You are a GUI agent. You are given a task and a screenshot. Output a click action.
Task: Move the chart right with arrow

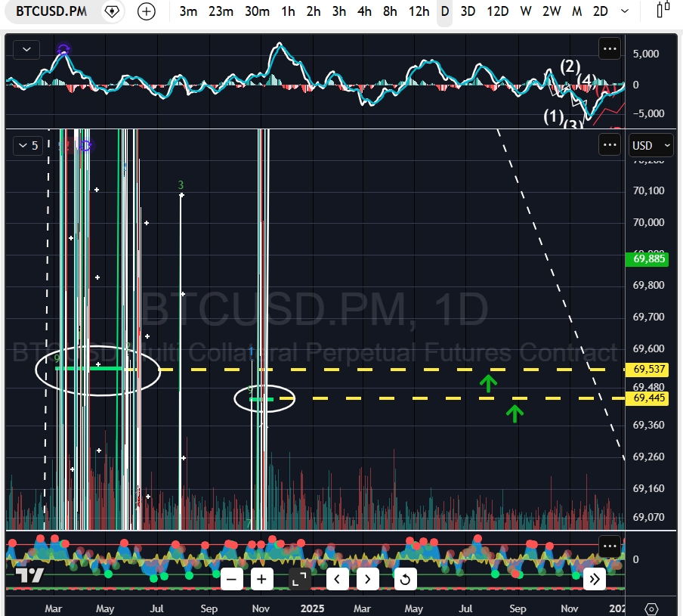[x=368, y=579]
